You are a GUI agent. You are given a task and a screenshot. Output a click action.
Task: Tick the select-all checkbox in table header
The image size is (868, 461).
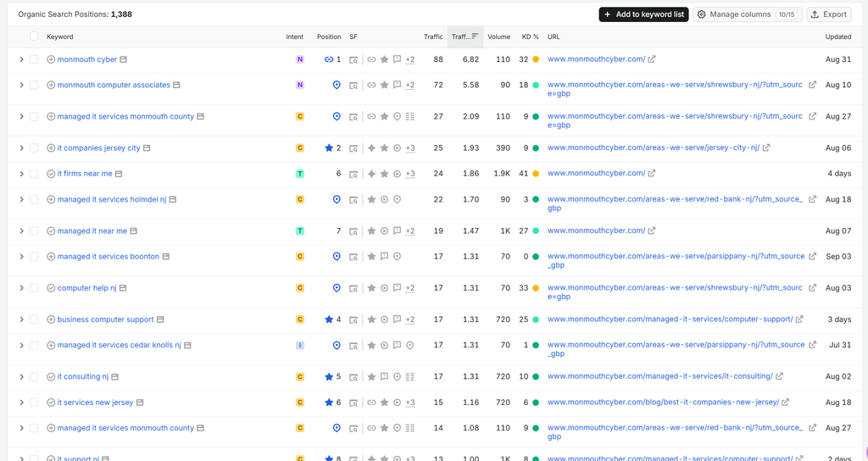[x=34, y=36]
